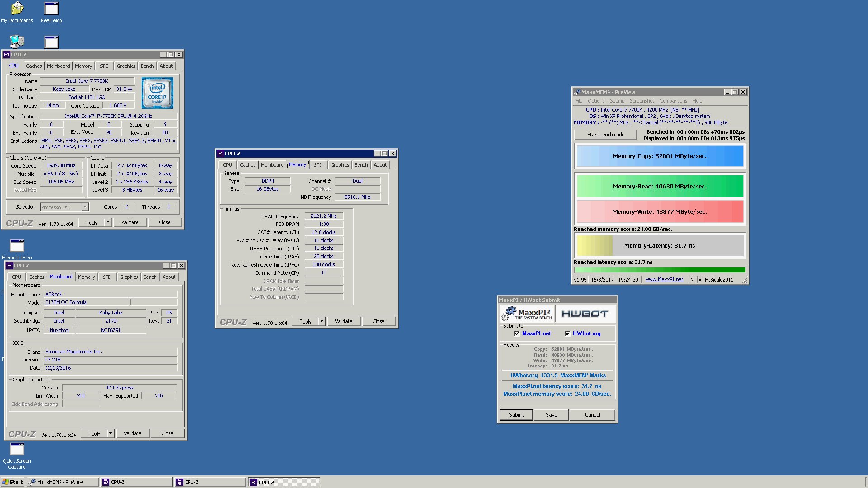
Task: Click Start benchmark button
Action: [x=605, y=135]
